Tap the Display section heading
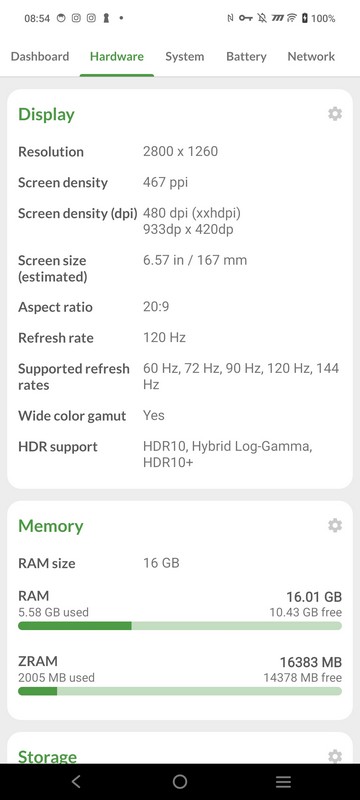Screen dimensions: 360x800 pyautogui.click(x=46, y=114)
